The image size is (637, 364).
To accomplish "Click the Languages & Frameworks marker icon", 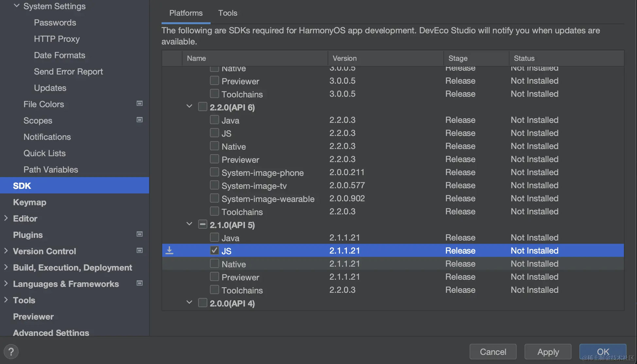I will point(140,283).
